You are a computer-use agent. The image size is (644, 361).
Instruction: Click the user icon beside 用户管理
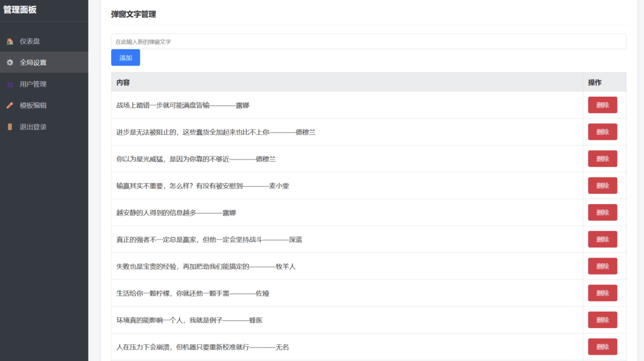click(10, 84)
